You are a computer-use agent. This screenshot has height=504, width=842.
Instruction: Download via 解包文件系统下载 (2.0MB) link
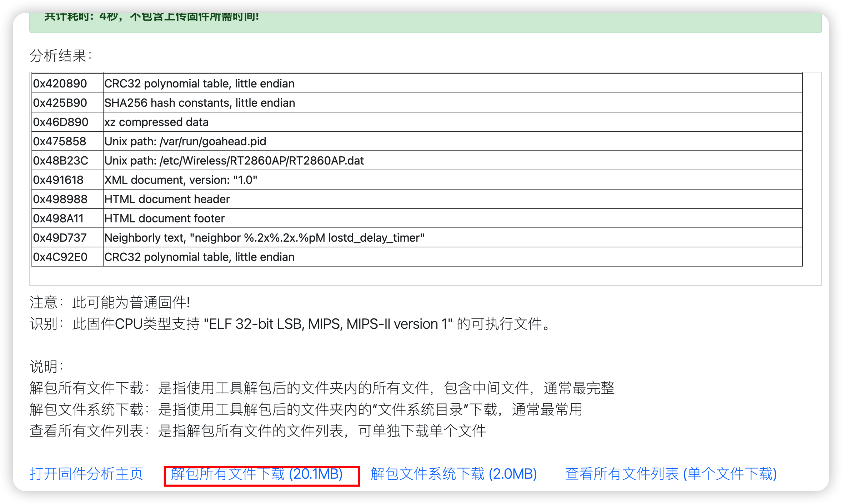[454, 474]
